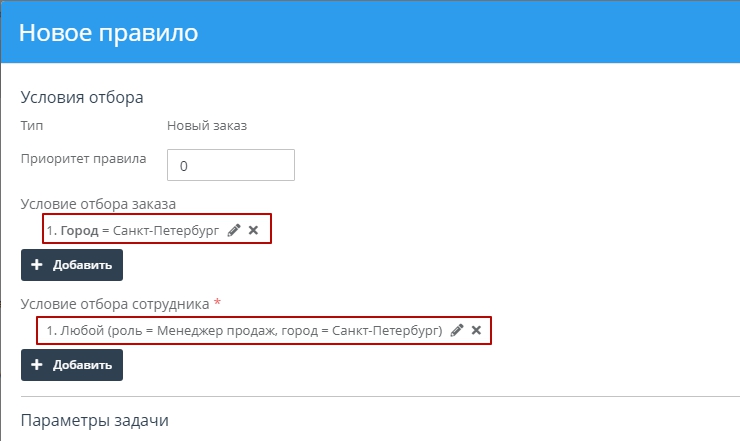Edit the Город = Санкт-Петербург condition pencil
This screenshot has width=740, height=441.
coord(234,230)
